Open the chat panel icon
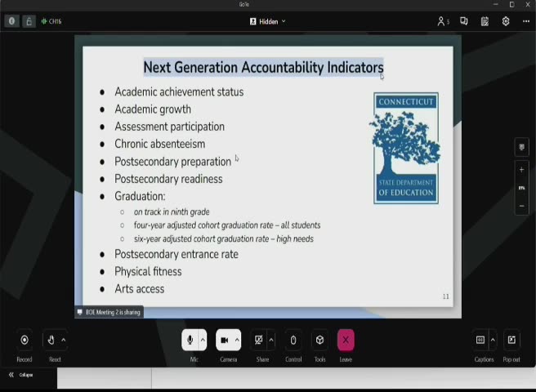536x392 pixels. pos(464,21)
